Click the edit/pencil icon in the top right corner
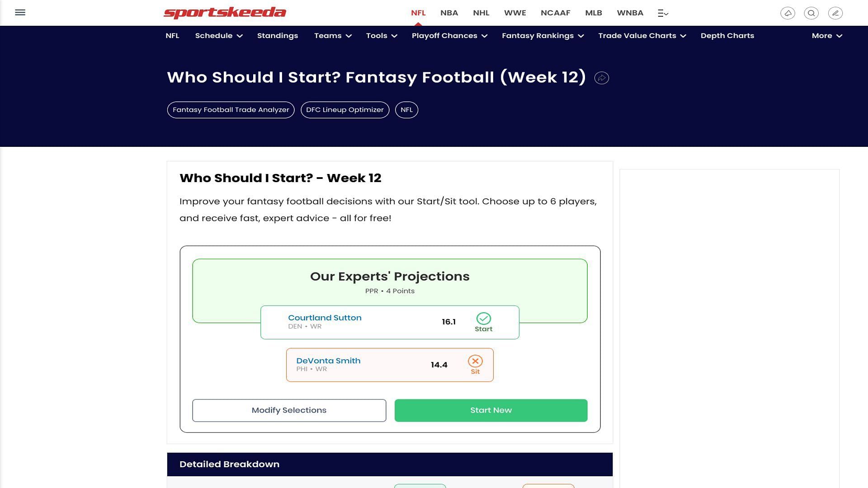Screen dimensions: 868x488 click(x=835, y=13)
